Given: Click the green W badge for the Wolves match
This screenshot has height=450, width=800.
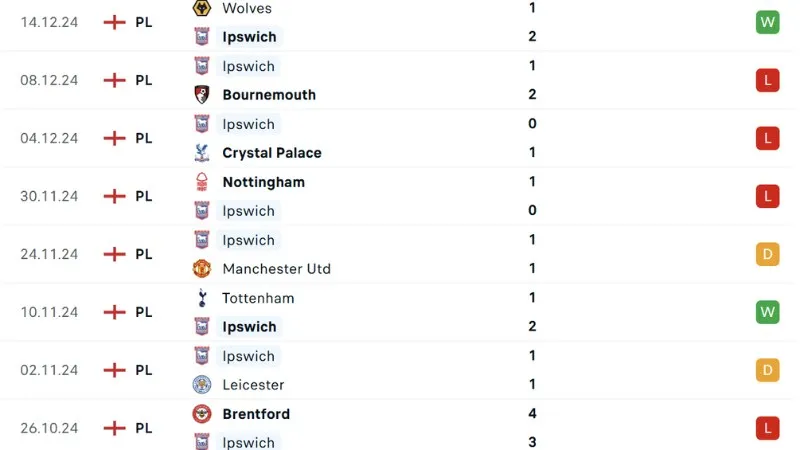Looking at the screenshot, I should click(x=767, y=22).
